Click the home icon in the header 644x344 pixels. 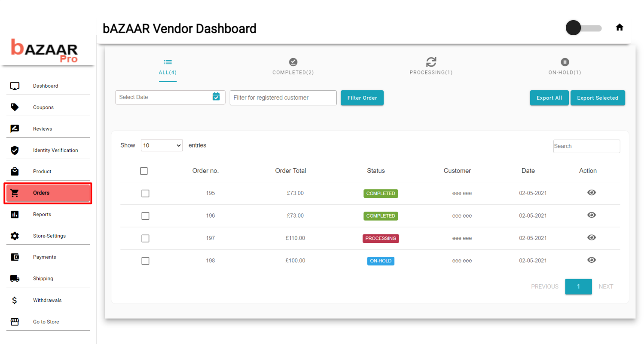[620, 27]
